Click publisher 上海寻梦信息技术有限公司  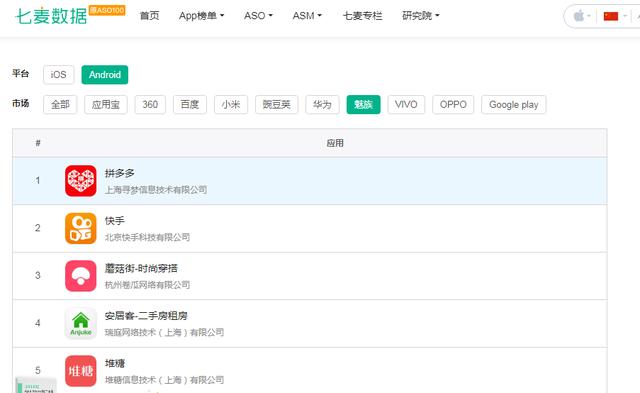pos(156,190)
